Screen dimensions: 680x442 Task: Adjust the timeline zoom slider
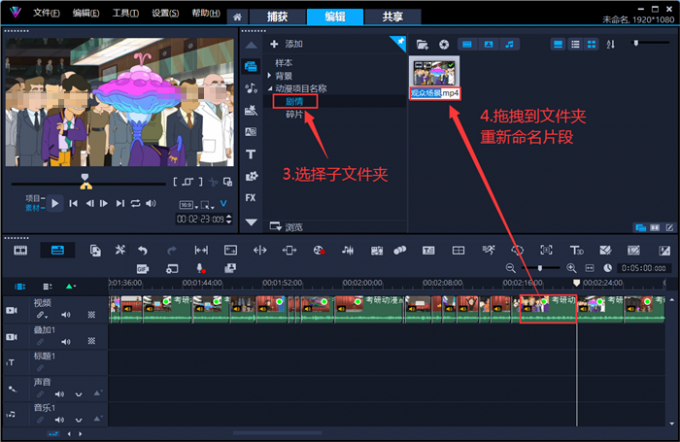click(540, 268)
